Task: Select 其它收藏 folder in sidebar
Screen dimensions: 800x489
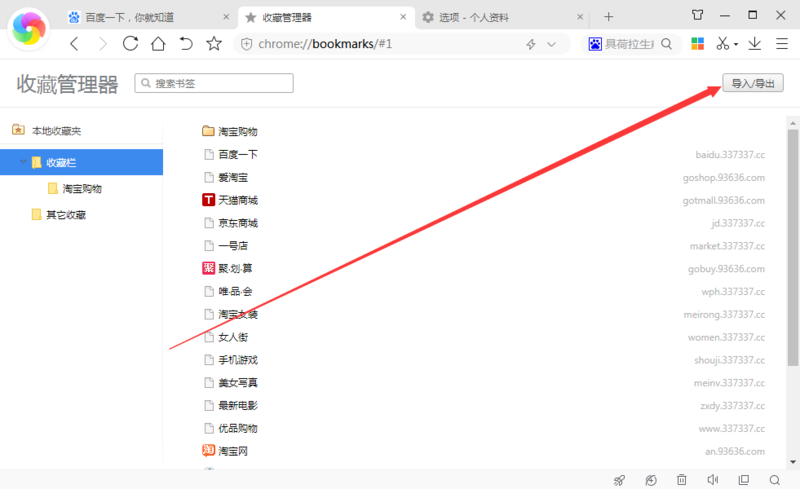Action: coord(66,215)
